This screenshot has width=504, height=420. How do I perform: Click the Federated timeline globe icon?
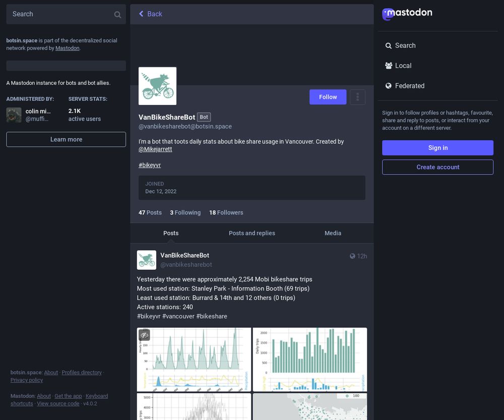coord(388,86)
